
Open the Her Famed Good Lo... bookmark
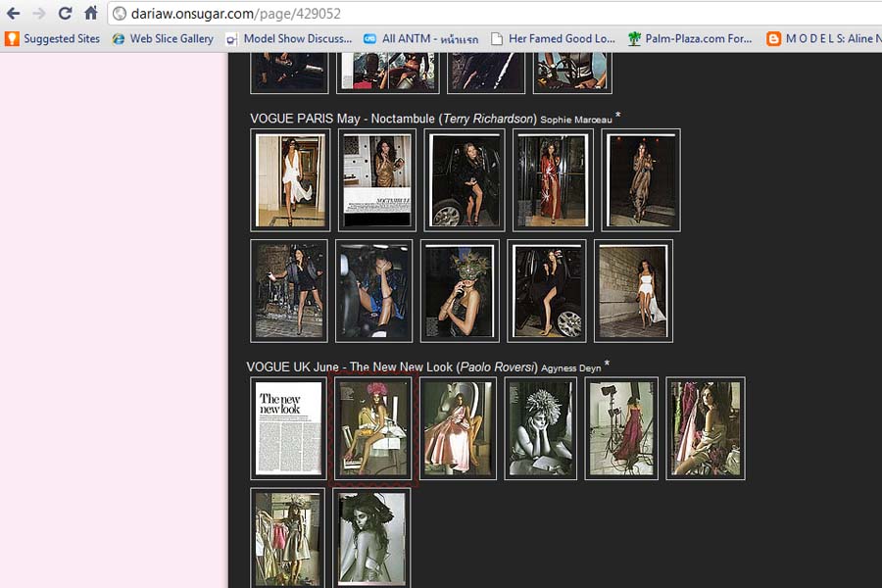tap(553, 39)
